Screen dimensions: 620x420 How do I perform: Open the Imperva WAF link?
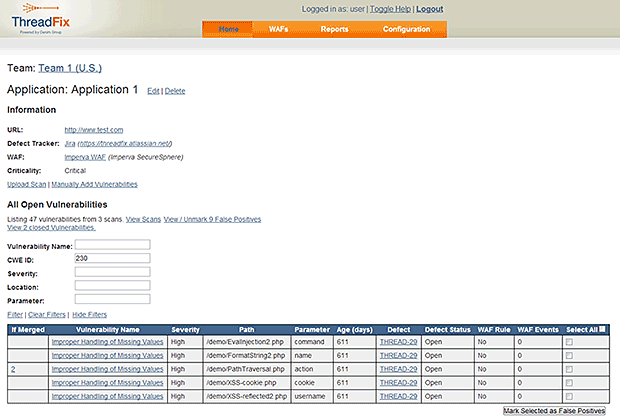pos(85,157)
